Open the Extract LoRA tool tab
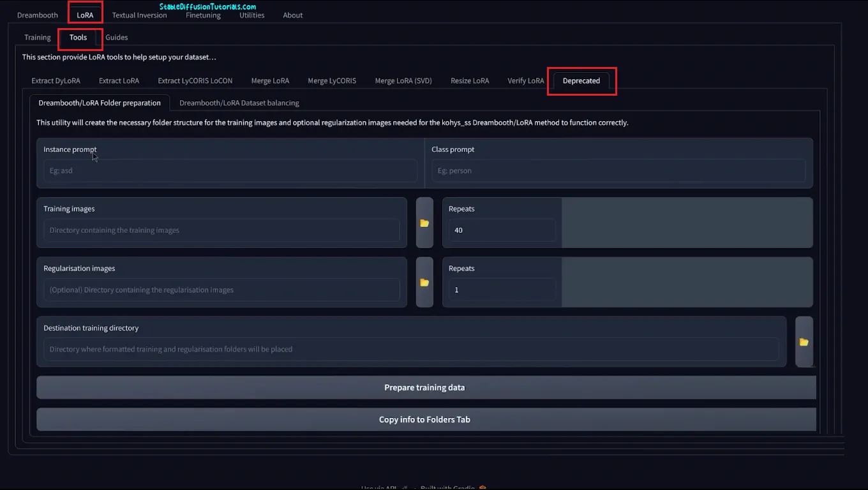868x490 pixels. coord(119,81)
